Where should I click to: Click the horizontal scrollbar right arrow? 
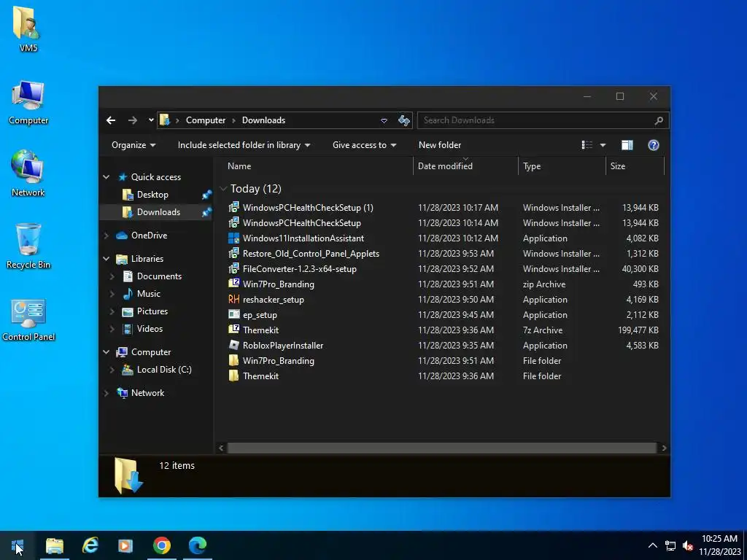[x=664, y=448]
